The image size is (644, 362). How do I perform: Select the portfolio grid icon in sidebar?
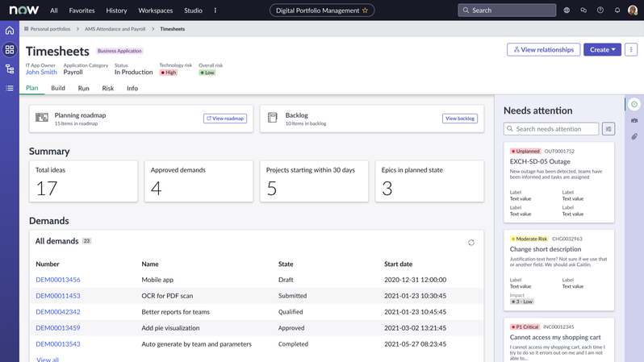10,50
